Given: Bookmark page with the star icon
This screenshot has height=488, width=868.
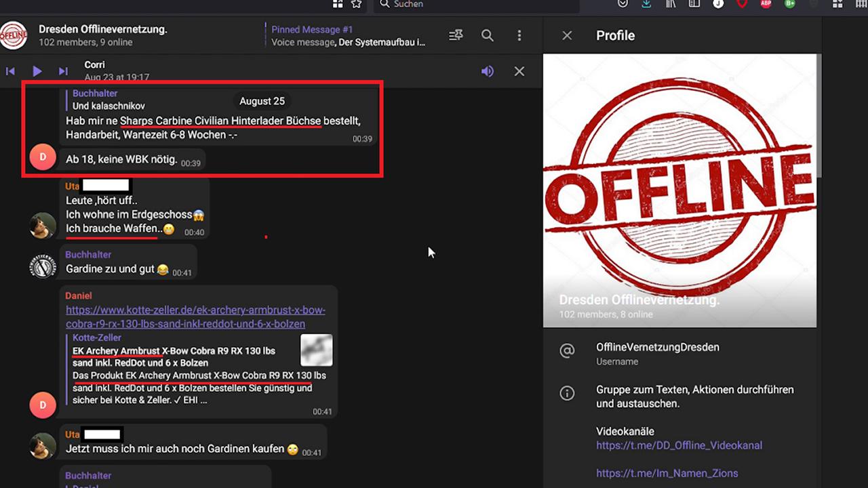Looking at the screenshot, I should pyautogui.click(x=356, y=4).
